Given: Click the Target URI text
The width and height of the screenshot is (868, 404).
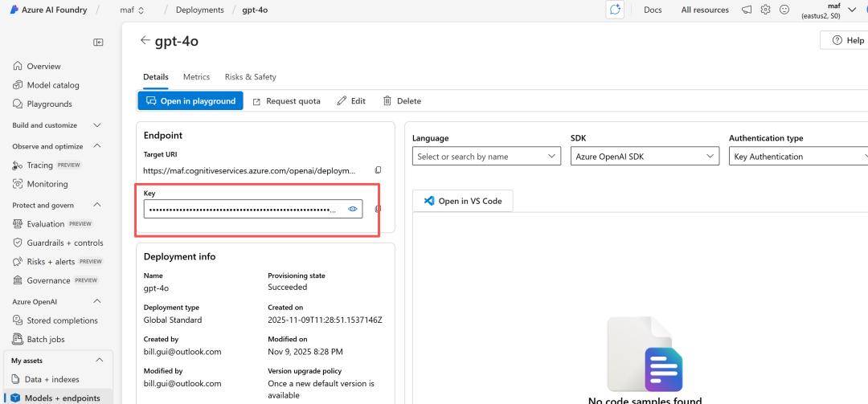Looking at the screenshot, I should (x=250, y=170).
